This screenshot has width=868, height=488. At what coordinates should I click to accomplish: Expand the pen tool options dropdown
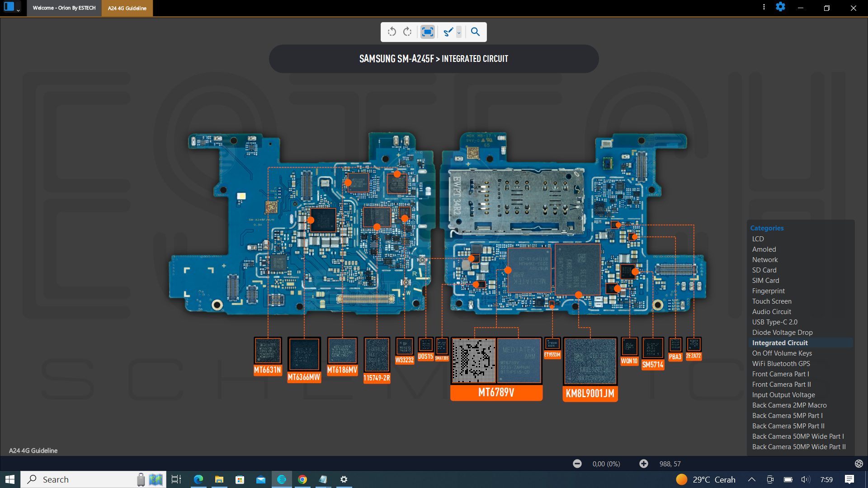coord(459,32)
